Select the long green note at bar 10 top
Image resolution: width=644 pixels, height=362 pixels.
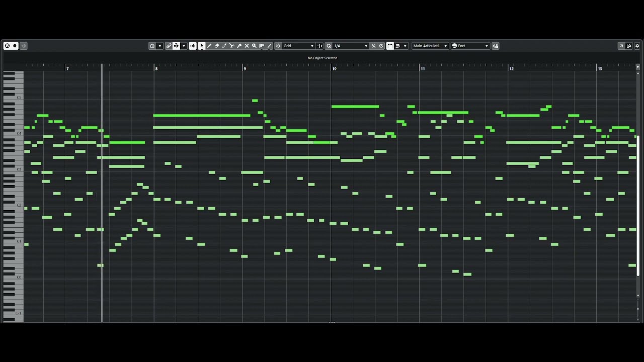355,107
